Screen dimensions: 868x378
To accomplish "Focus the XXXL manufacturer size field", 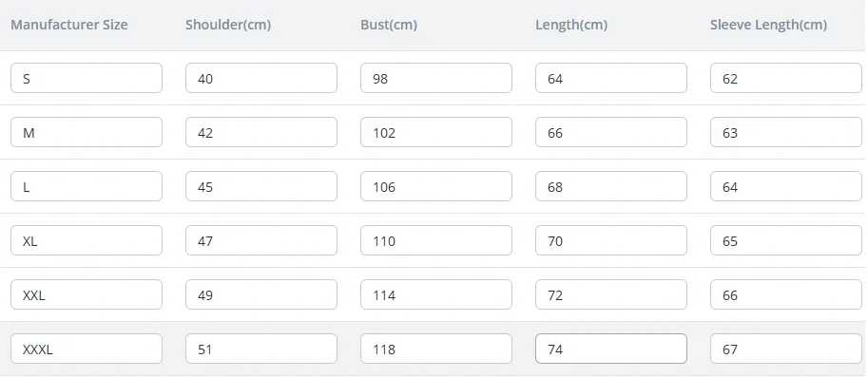I will point(87,349).
